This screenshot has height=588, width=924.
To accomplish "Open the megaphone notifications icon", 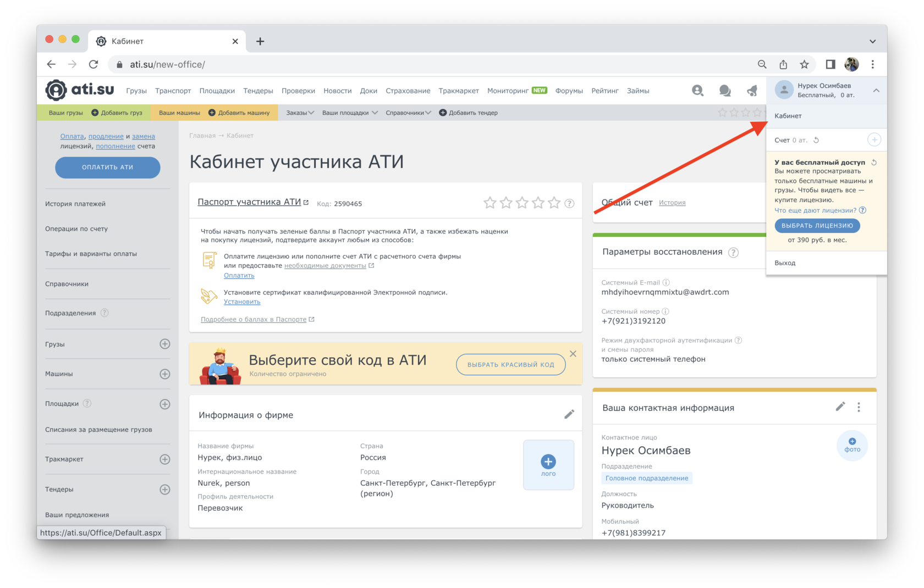I will tap(752, 91).
